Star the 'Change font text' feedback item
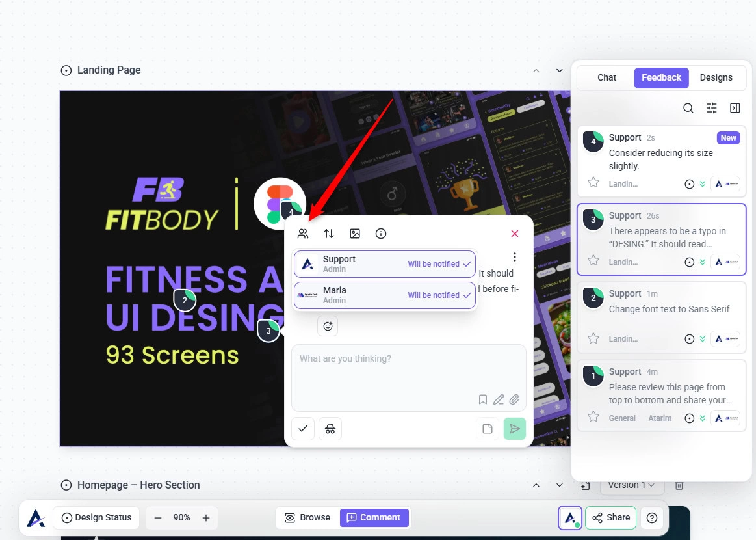The image size is (756, 540). pos(593,338)
